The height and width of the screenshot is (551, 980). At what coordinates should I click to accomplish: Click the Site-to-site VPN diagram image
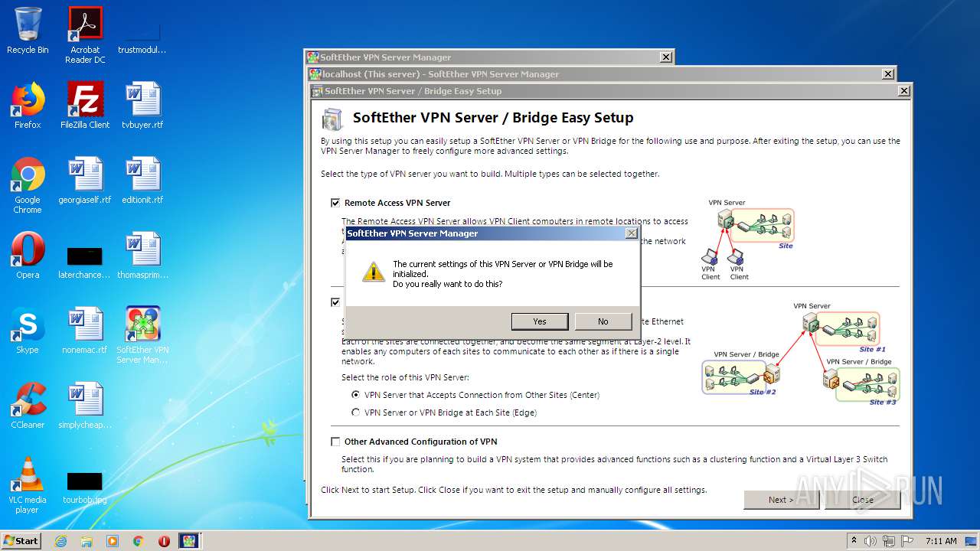(x=801, y=354)
